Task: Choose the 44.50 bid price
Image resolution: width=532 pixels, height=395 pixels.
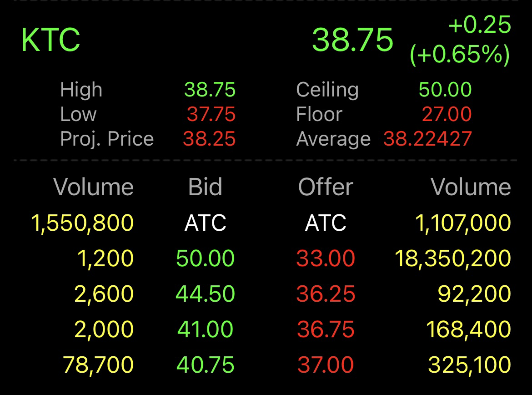Action: [205, 294]
